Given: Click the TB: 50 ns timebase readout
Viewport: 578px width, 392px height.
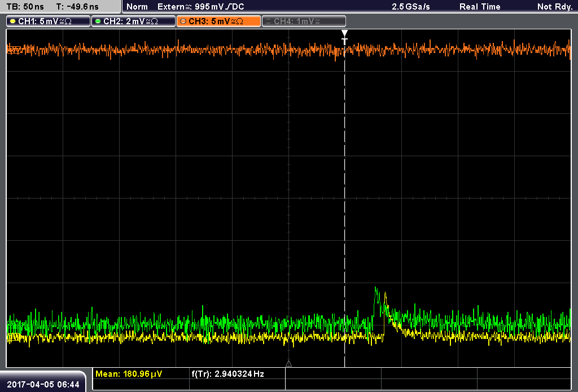Looking at the screenshot, I should tap(25, 7).
